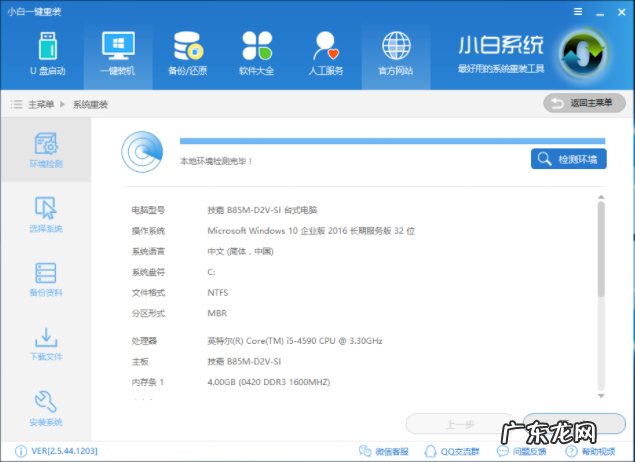Go to the 安装系统 install system step
The height and width of the screenshot is (462, 635).
coord(46,408)
